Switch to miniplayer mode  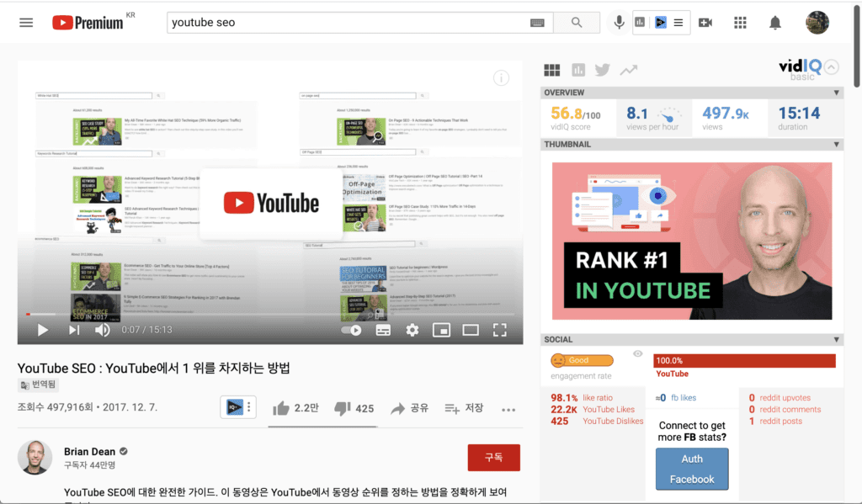[x=441, y=330]
